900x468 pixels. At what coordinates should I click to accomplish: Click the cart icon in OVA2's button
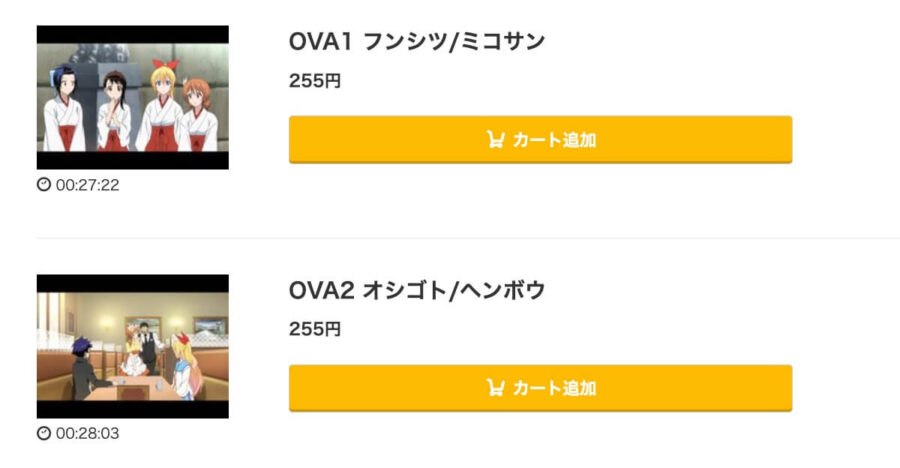point(495,388)
